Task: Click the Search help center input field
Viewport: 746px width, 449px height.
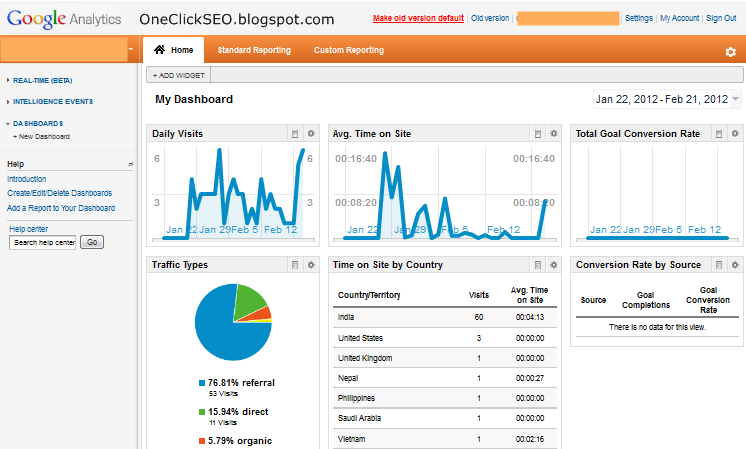Action: pyautogui.click(x=42, y=243)
